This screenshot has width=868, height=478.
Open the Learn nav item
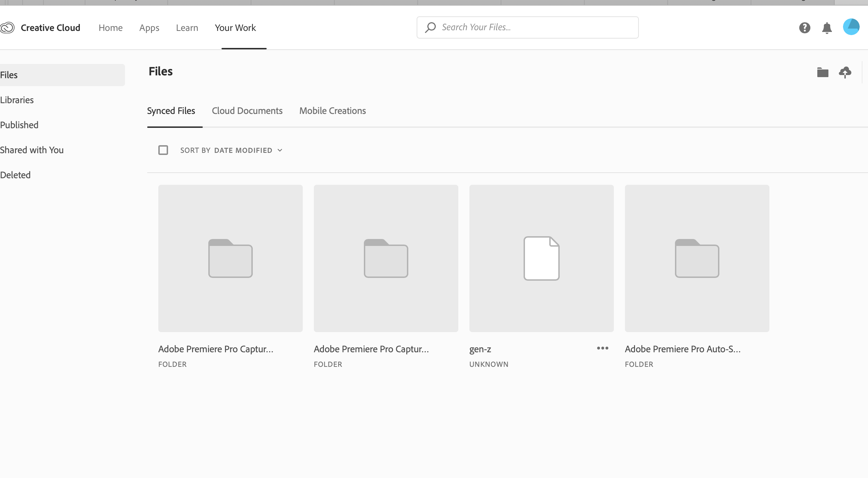click(187, 28)
